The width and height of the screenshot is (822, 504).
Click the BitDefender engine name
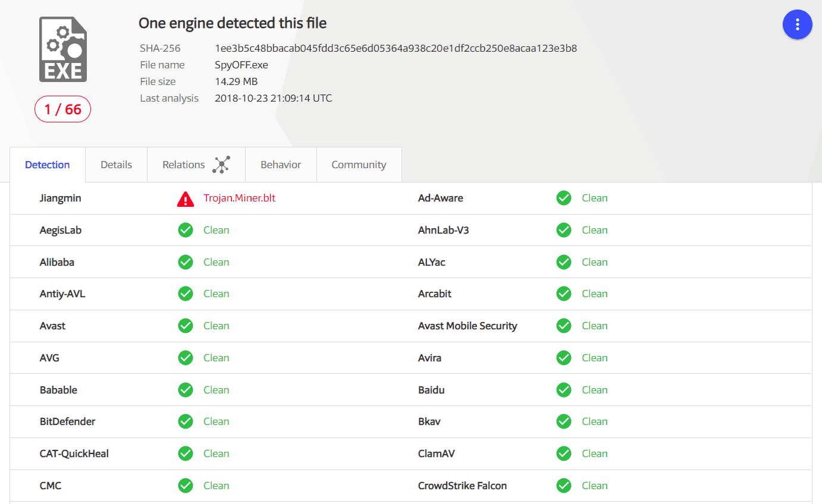(x=68, y=421)
